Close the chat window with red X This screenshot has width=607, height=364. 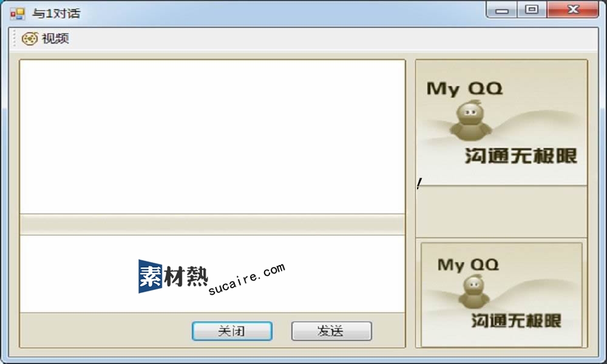[x=573, y=10]
